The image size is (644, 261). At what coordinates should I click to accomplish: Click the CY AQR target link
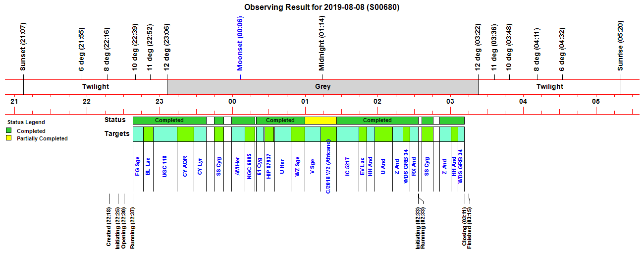[185, 166]
